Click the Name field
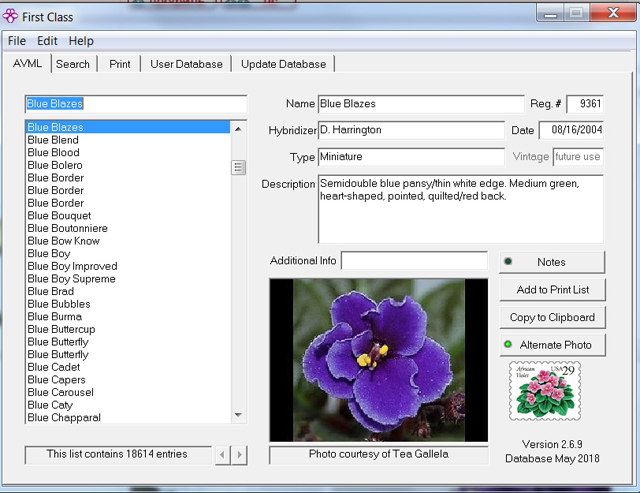 click(x=421, y=104)
